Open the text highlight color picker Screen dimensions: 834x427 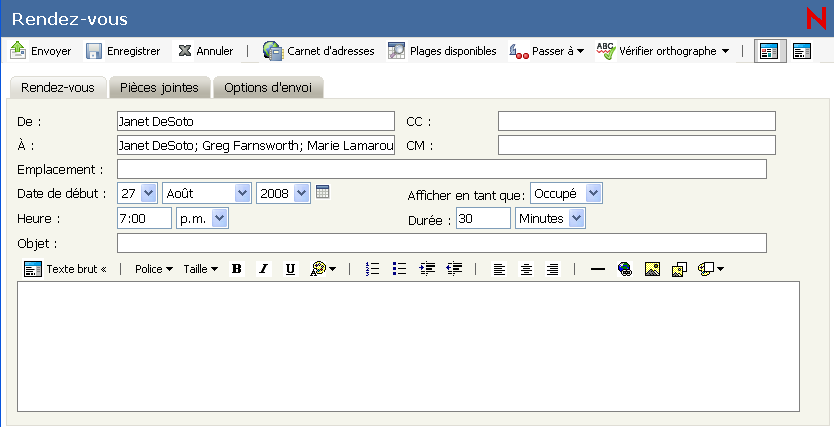tap(323, 269)
